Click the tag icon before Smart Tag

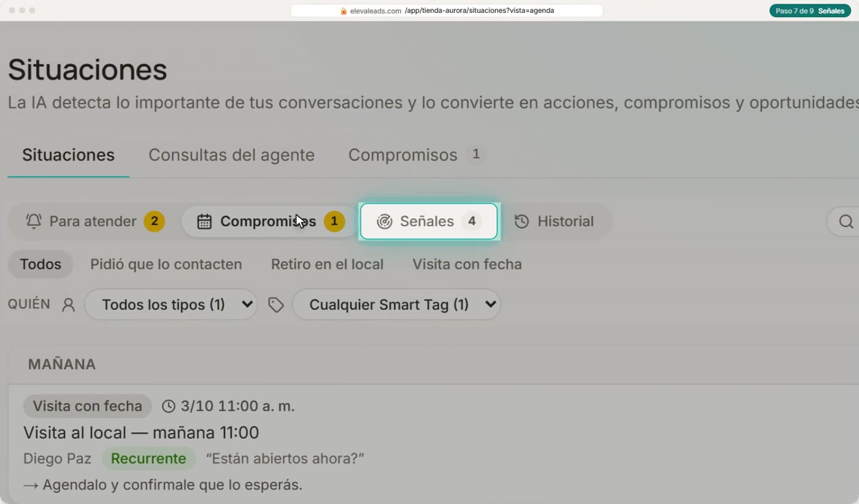(x=275, y=305)
